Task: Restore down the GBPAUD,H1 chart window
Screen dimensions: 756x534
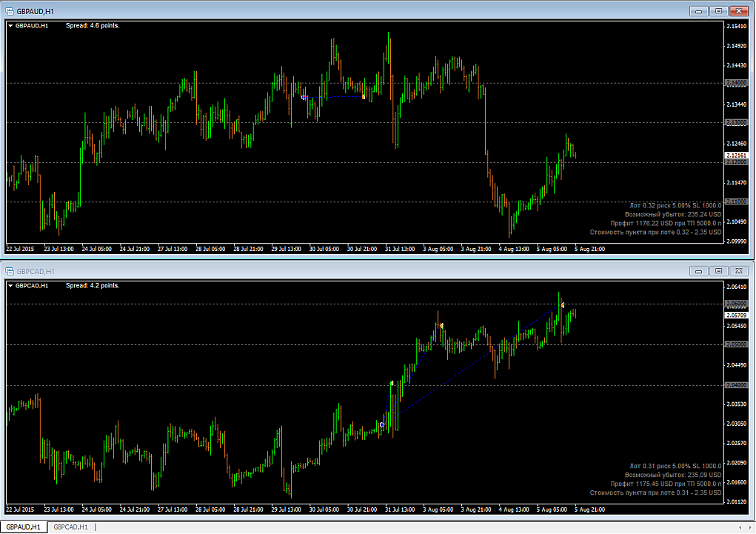Action: click(x=718, y=10)
